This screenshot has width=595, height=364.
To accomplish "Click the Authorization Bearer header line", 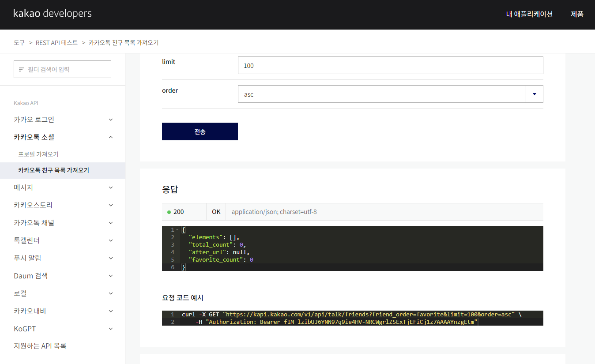I will coord(337,322).
